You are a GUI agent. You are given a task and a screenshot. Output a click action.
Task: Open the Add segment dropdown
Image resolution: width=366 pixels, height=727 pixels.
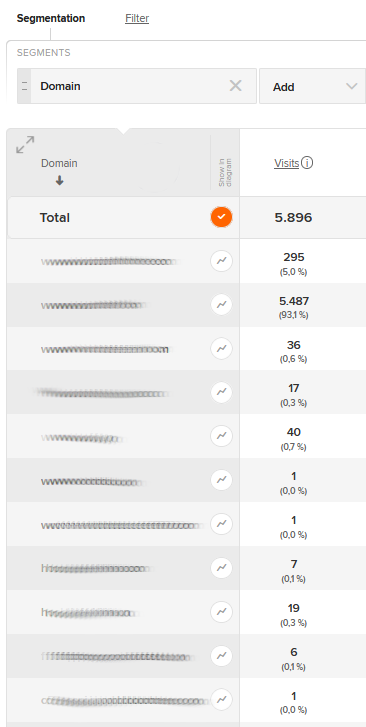click(x=312, y=86)
